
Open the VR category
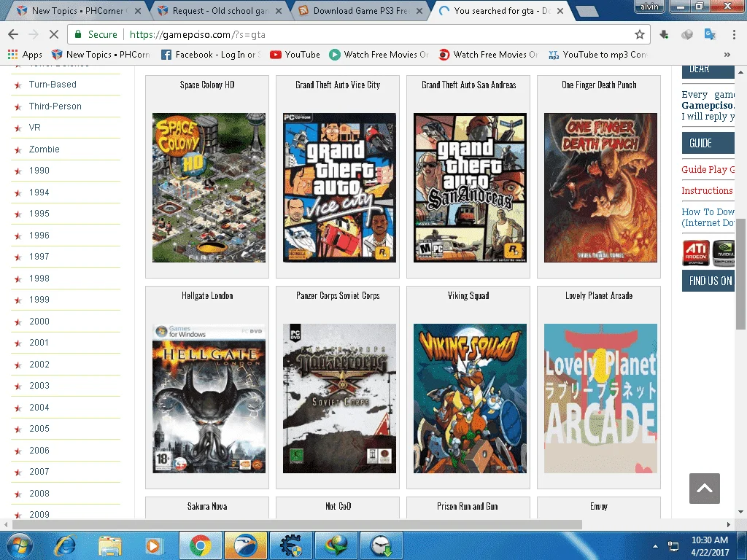pyautogui.click(x=35, y=128)
